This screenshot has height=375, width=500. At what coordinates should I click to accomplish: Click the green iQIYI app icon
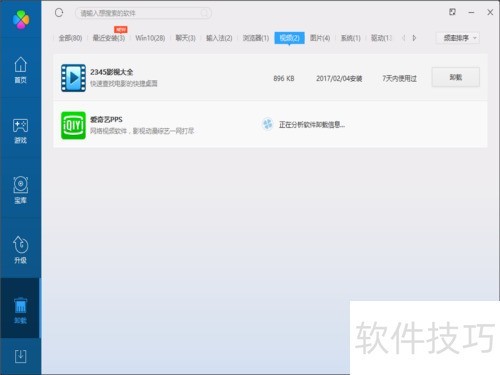click(x=73, y=125)
